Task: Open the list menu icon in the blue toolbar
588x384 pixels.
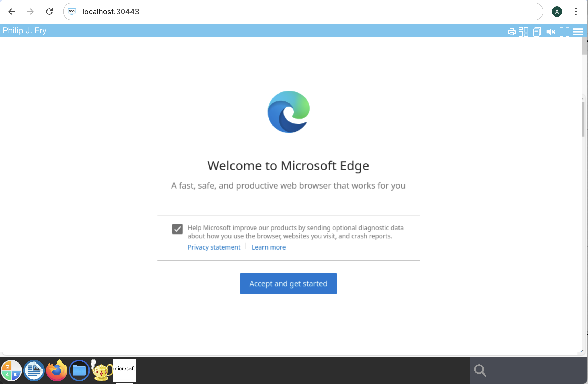Action: 578,32
